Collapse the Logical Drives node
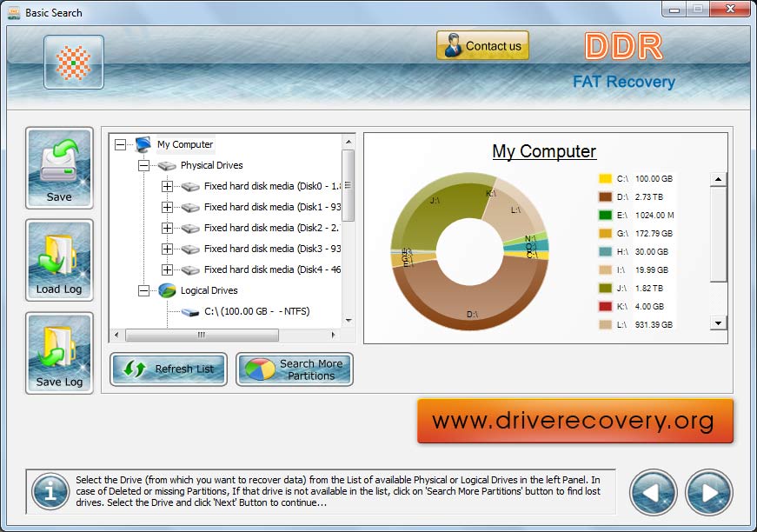 click(x=143, y=290)
